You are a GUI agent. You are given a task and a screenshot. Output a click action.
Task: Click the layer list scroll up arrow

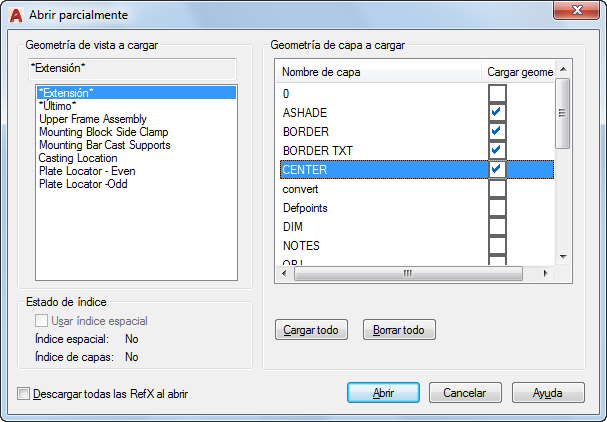coord(563,69)
